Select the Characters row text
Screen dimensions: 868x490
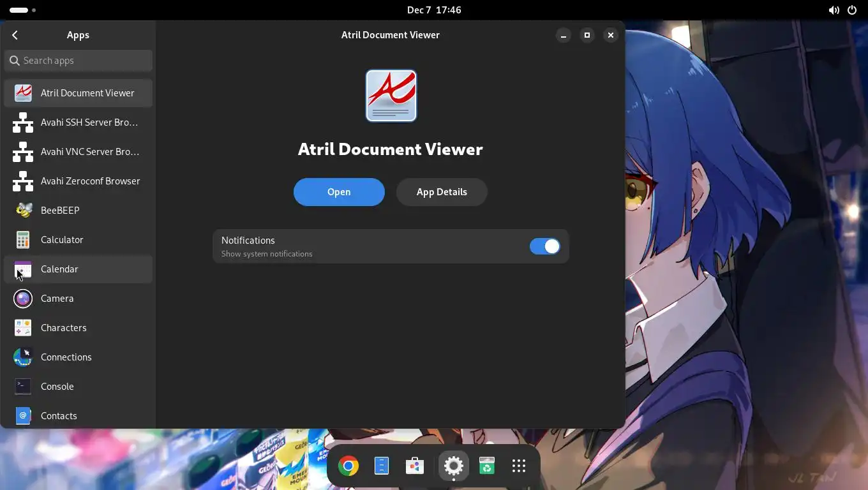point(64,328)
